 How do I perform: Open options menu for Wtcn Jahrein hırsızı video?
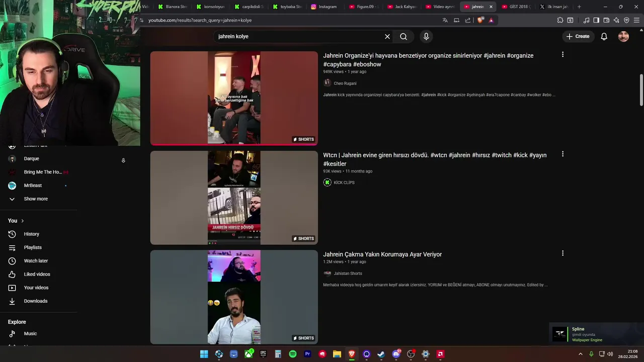coord(562,154)
